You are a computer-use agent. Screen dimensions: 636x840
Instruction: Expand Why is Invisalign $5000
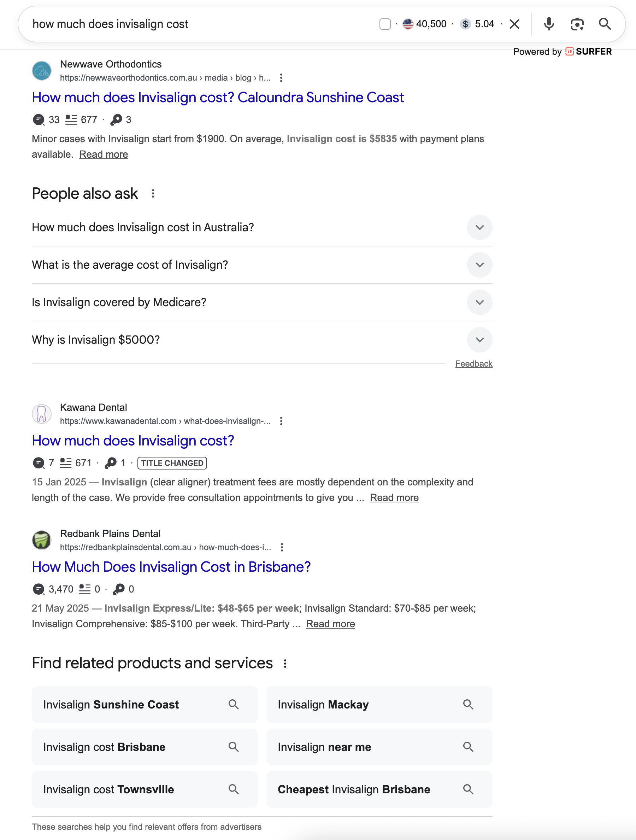pos(479,340)
